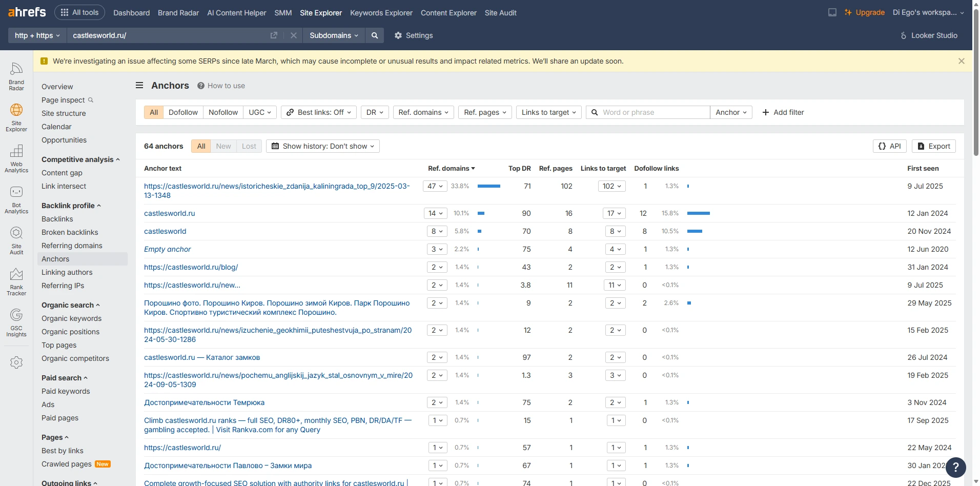The height and width of the screenshot is (486, 980).
Task: Open Content Explorer in top navigation
Action: coord(448,12)
